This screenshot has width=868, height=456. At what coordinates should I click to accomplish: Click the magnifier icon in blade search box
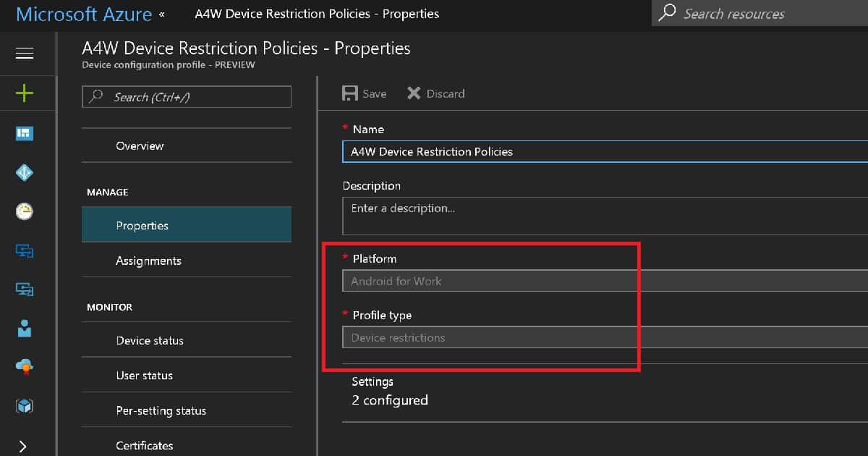96,97
